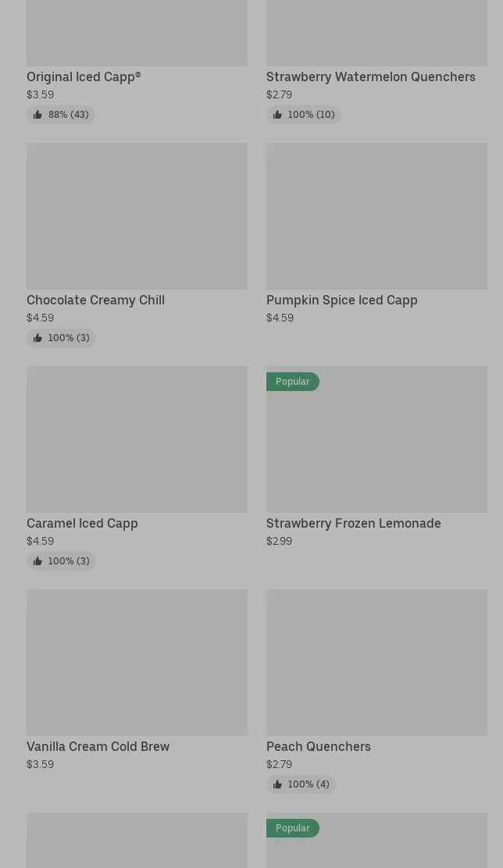Click thumbs-up icon under Strawberry Watermelon Quenchers
503x868 pixels.
(277, 115)
